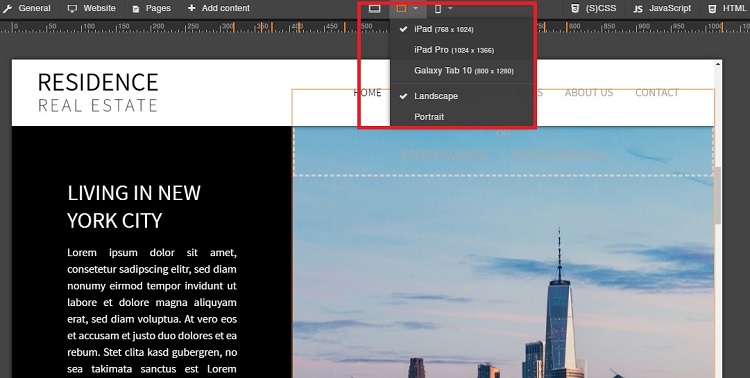Click the HTML5 shield icon

point(712,8)
